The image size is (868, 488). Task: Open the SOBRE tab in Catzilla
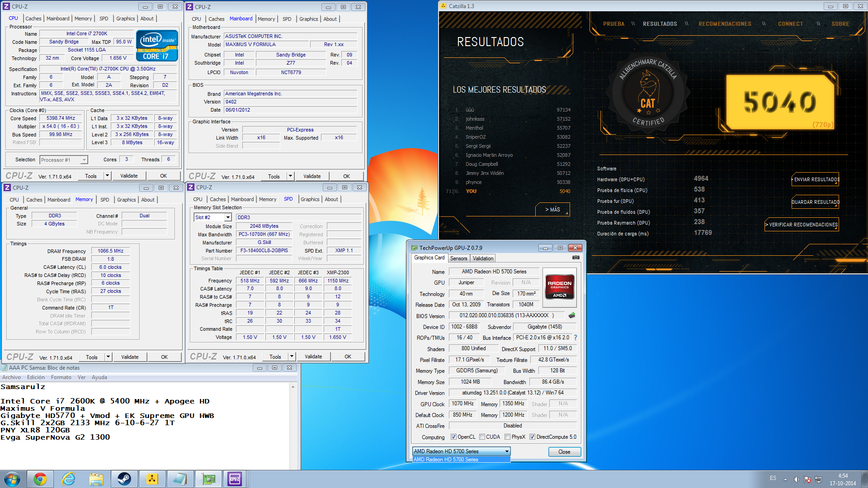(x=840, y=24)
